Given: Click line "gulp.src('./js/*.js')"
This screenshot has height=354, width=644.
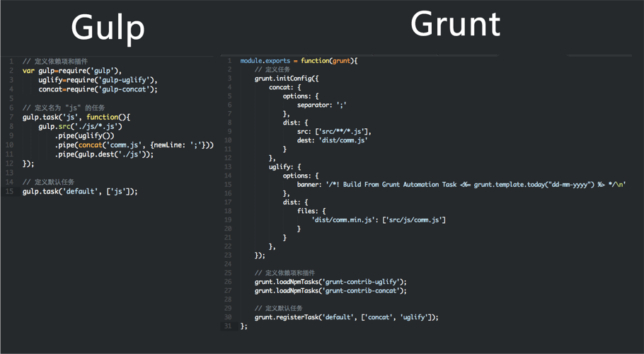Looking at the screenshot, I should tap(81, 127).
